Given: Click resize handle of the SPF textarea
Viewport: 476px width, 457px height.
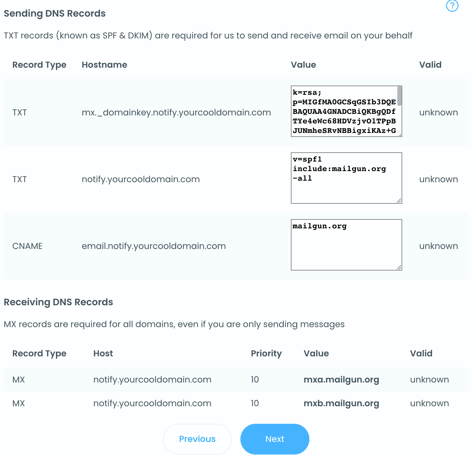Looking at the screenshot, I should click(x=399, y=201).
